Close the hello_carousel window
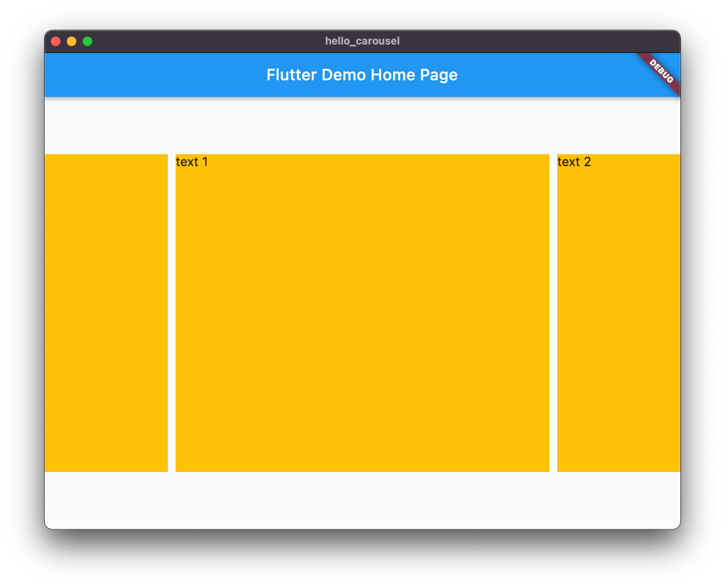Screen dimensions: 725x588 point(56,41)
